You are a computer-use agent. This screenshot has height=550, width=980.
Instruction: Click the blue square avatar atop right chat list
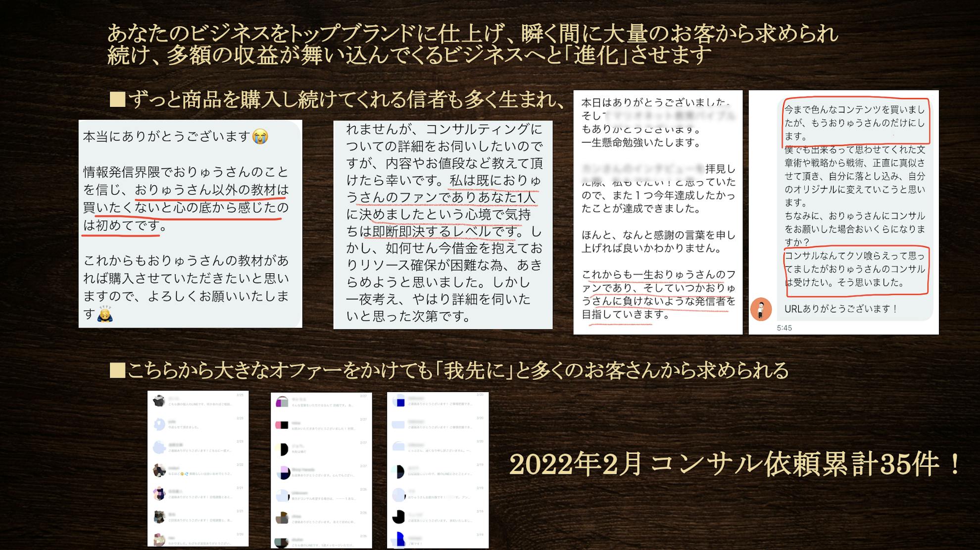coord(399,401)
